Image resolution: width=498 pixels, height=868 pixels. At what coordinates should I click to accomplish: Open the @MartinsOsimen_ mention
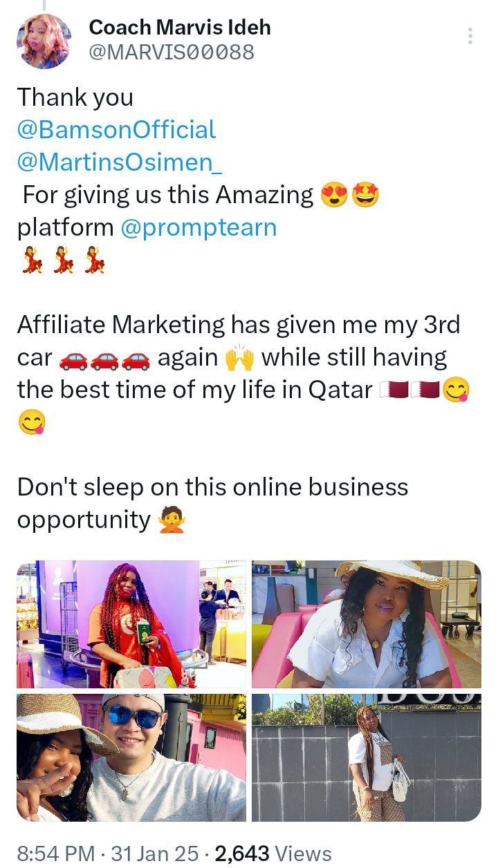coord(120,162)
